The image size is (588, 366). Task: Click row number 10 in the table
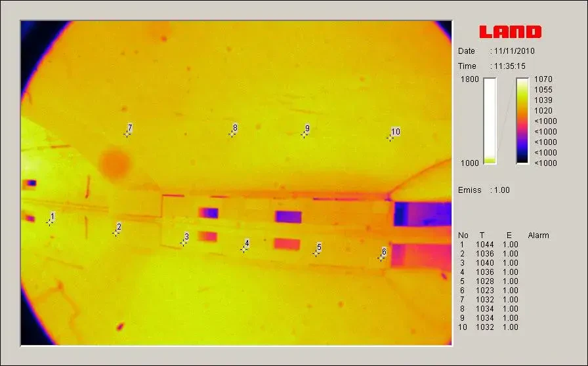(463, 327)
